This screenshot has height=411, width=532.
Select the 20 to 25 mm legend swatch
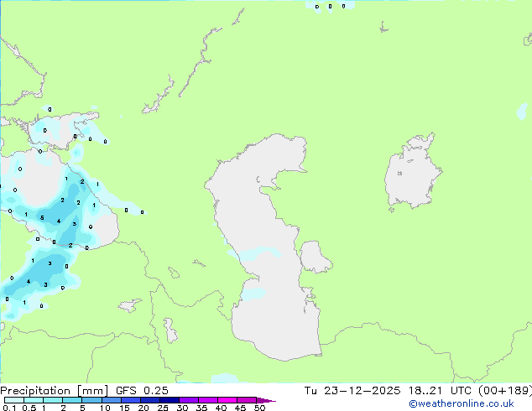tap(151, 401)
